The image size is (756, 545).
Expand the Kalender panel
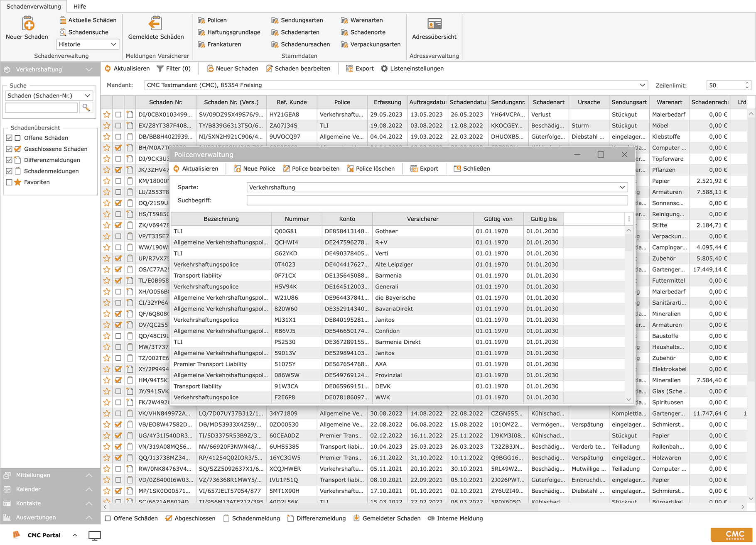[x=89, y=489]
